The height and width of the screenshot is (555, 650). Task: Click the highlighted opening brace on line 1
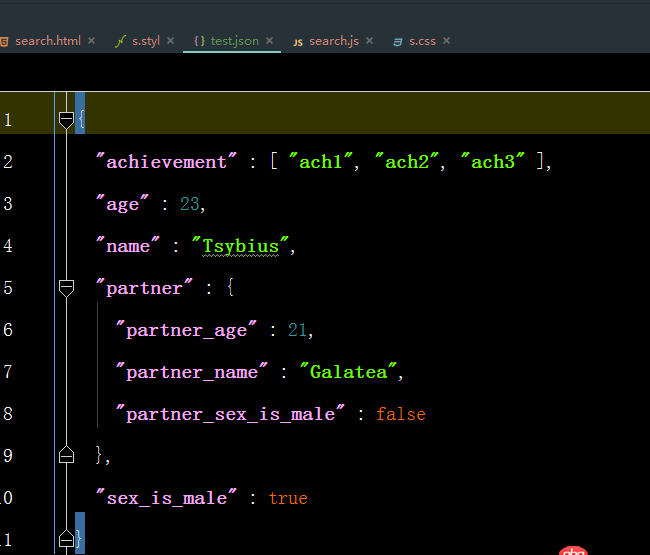click(x=80, y=119)
